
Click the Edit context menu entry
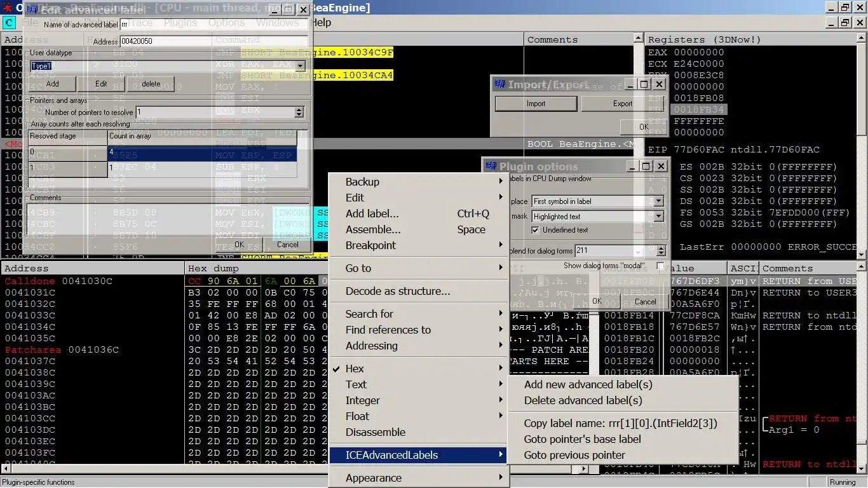point(419,198)
